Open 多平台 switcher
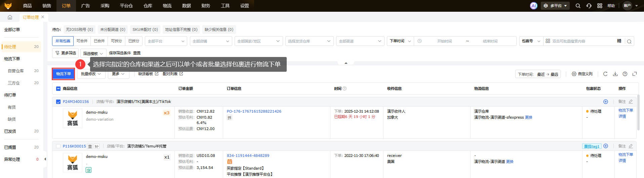This screenshot has height=178, width=644. tap(555, 6)
